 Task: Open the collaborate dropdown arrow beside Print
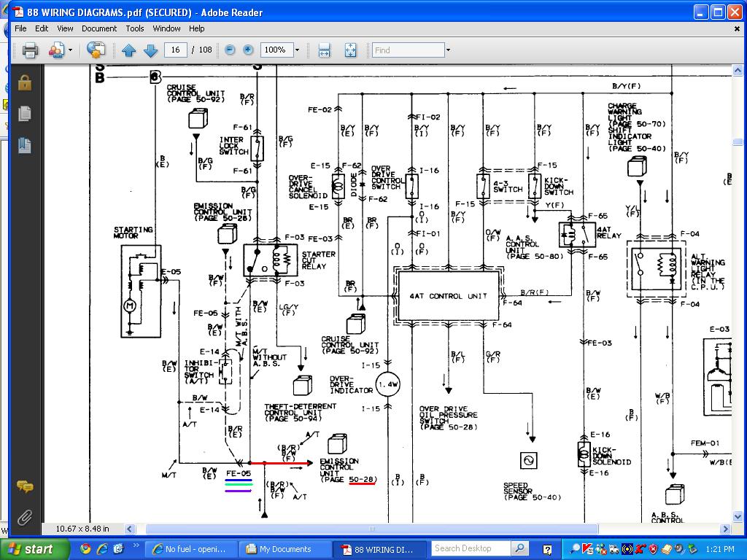click(71, 50)
